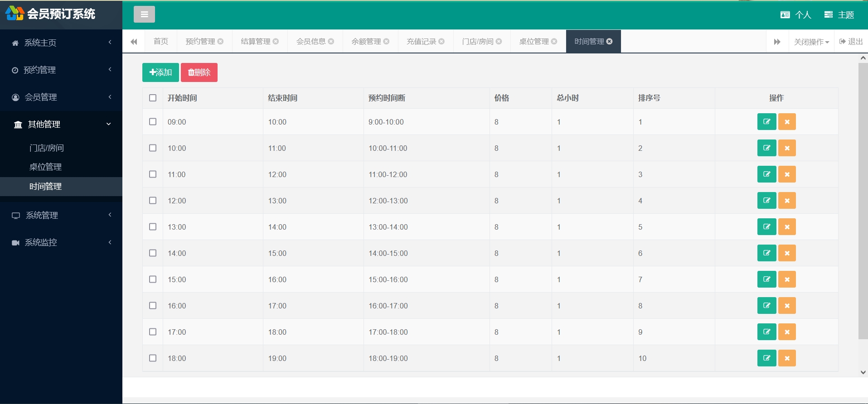Toggle the select-all checkbox in table header
Viewport: 868px width, 404px height.
[x=153, y=98]
